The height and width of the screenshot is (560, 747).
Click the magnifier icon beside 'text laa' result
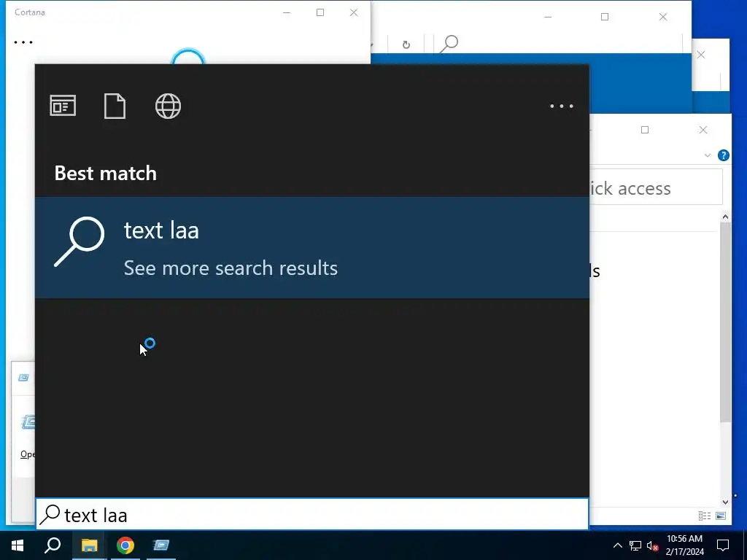[x=79, y=242]
